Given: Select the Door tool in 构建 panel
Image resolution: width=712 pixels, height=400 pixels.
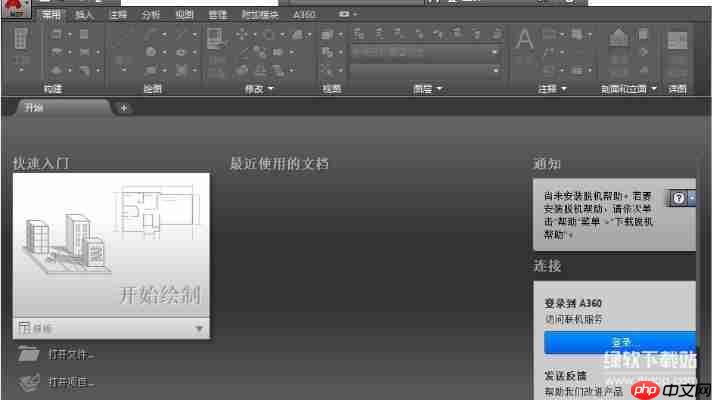Looking at the screenshot, I should coord(57,52).
